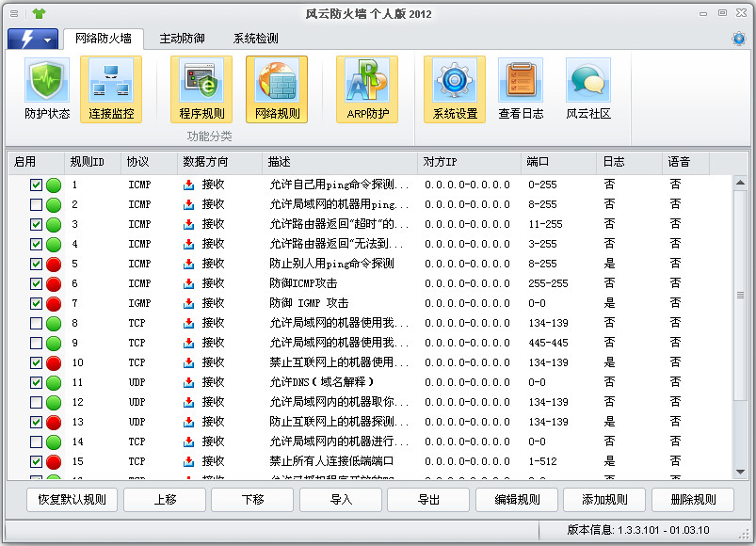Open 连接监控 connection monitor
Viewport: 756px width, 546px height.
coord(111,89)
